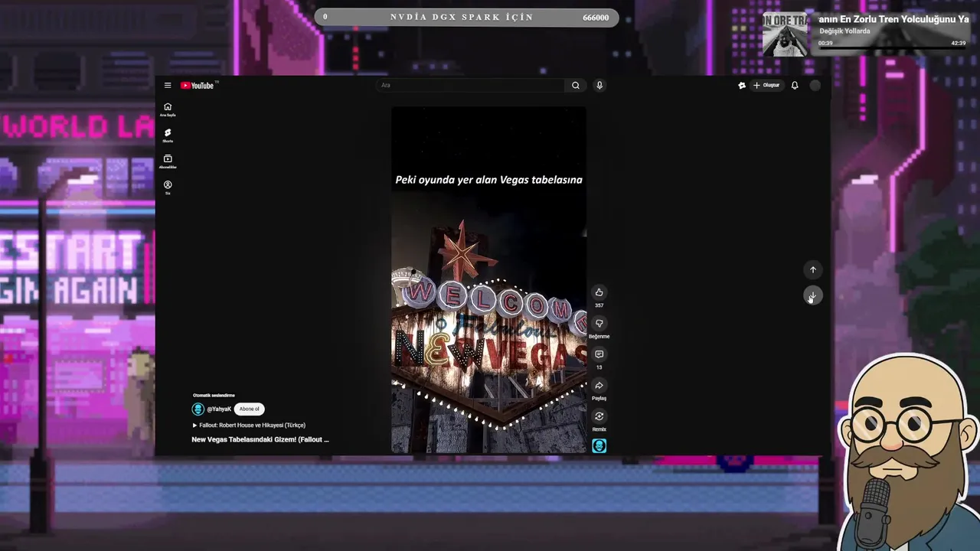Image resolution: width=980 pixels, height=551 pixels.
Task: Subscribe with the Abone ol button
Action: point(249,409)
